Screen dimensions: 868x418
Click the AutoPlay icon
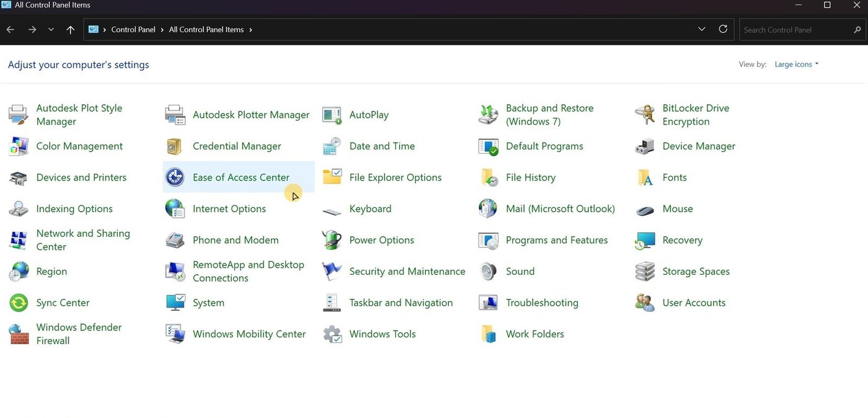tap(332, 115)
